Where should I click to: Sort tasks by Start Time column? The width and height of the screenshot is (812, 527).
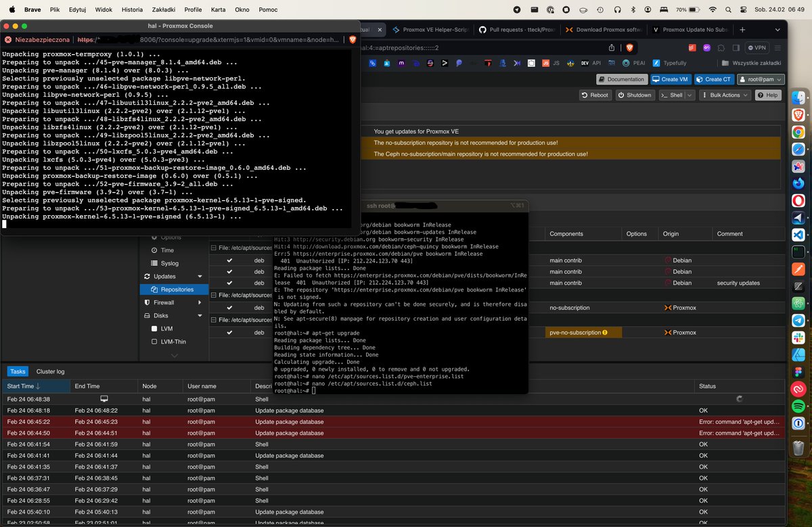(x=36, y=386)
